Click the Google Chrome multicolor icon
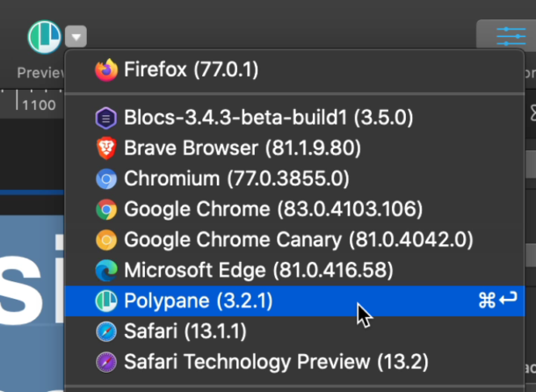The height and width of the screenshot is (392, 536). click(x=106, y=209)
